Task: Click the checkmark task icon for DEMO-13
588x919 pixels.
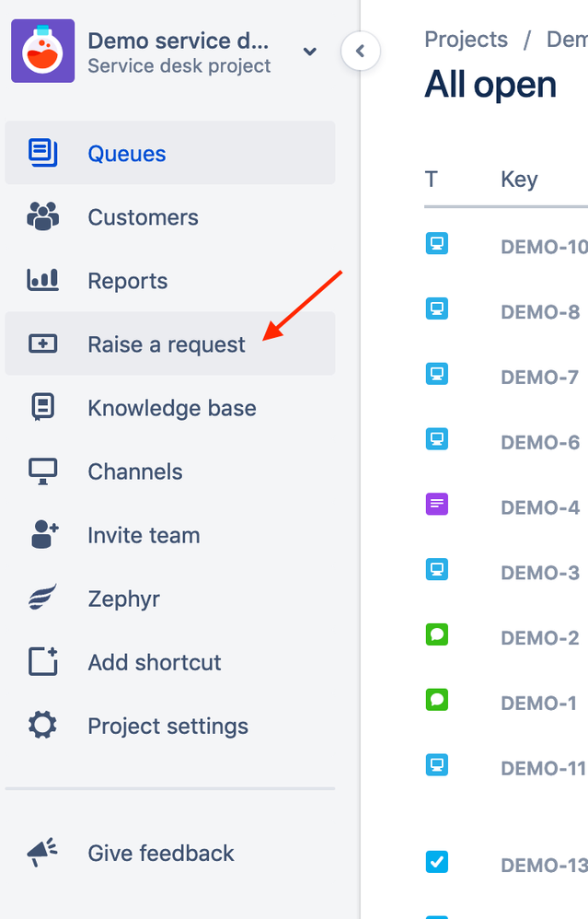Action: [x=436, y=862]
